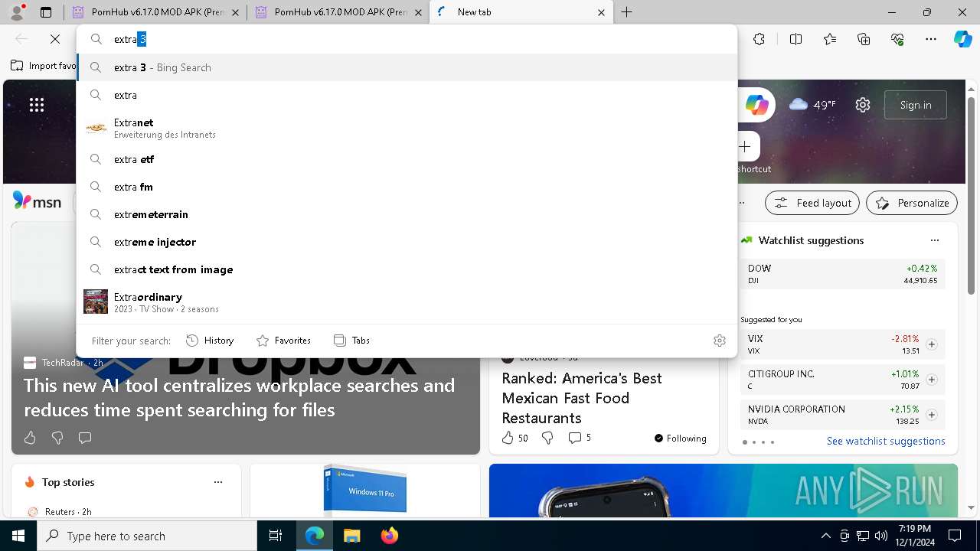The image size is (980, 551).
Task: Like the AI tool article
Action: point(30,438)
